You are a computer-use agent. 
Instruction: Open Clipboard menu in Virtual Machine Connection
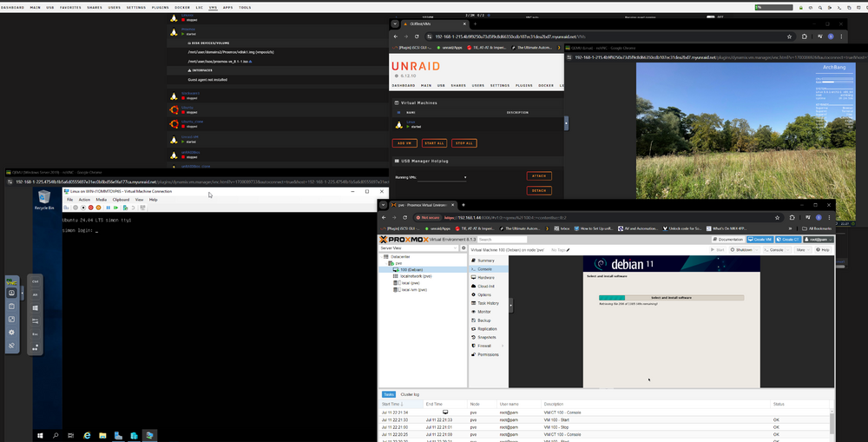[121, 200]
